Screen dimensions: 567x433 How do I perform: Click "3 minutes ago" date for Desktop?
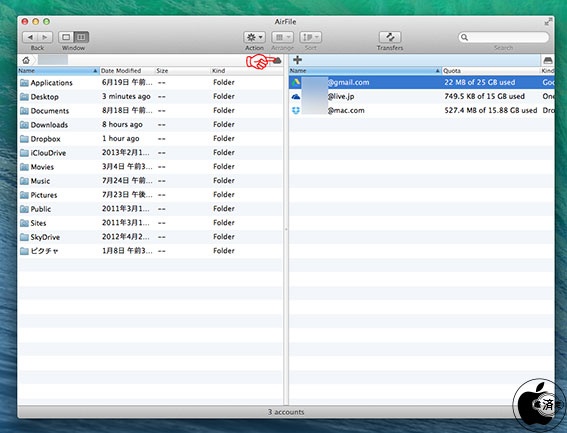pyautogui.click(x=126, y=97)
